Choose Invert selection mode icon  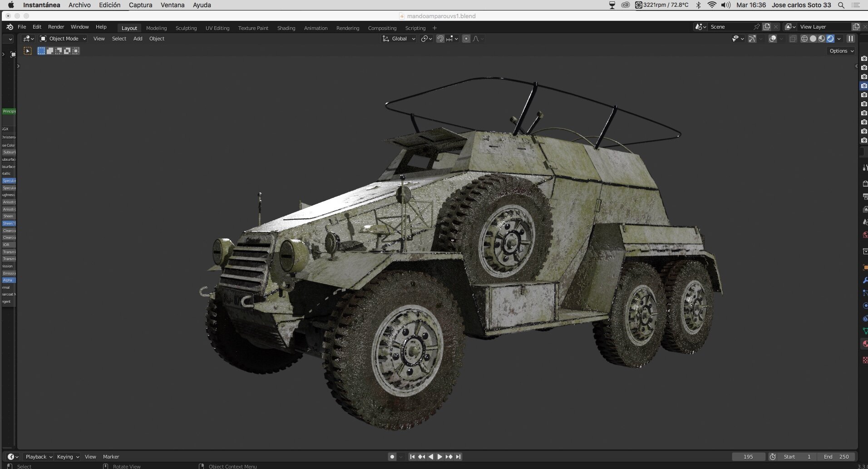pos(67,51)
